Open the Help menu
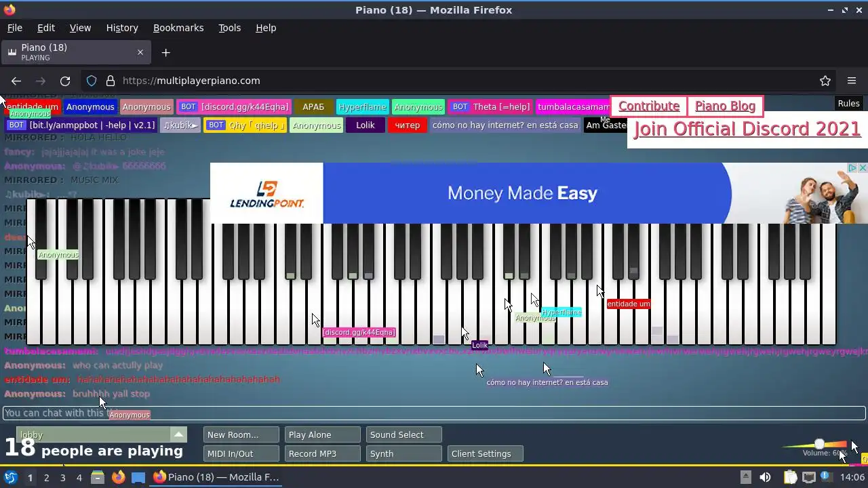868x488 pixels. [266, 28]
